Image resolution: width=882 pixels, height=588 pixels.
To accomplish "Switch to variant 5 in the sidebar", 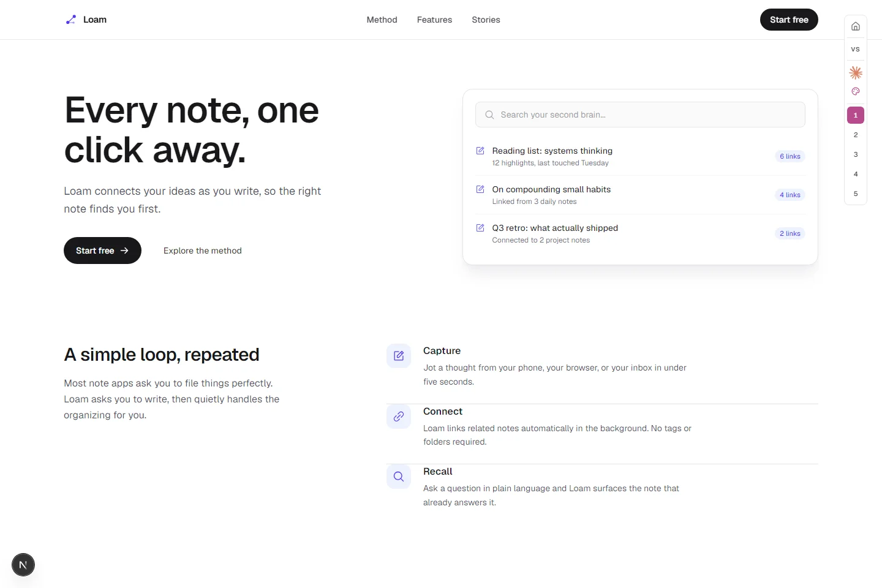I will click(856, 194).
